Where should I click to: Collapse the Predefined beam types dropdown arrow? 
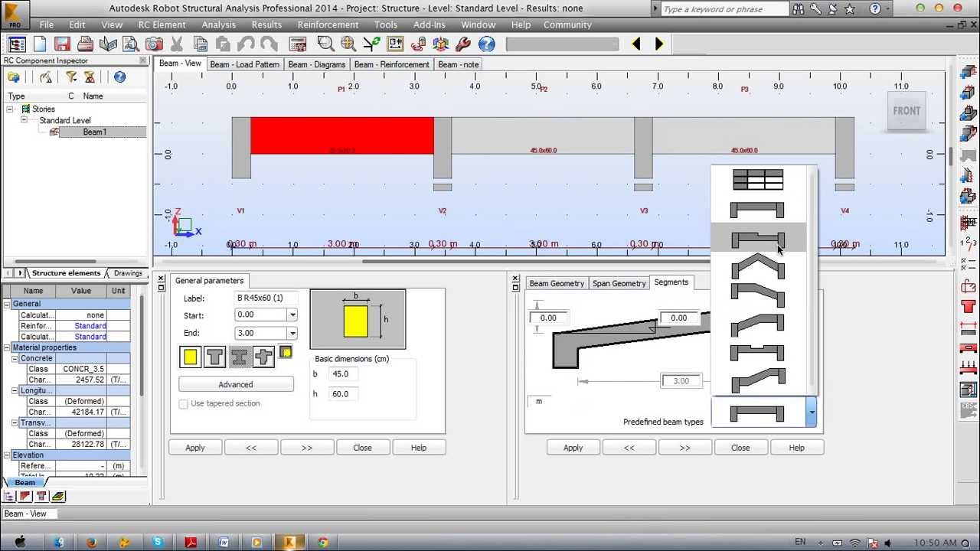coord(812,413)
